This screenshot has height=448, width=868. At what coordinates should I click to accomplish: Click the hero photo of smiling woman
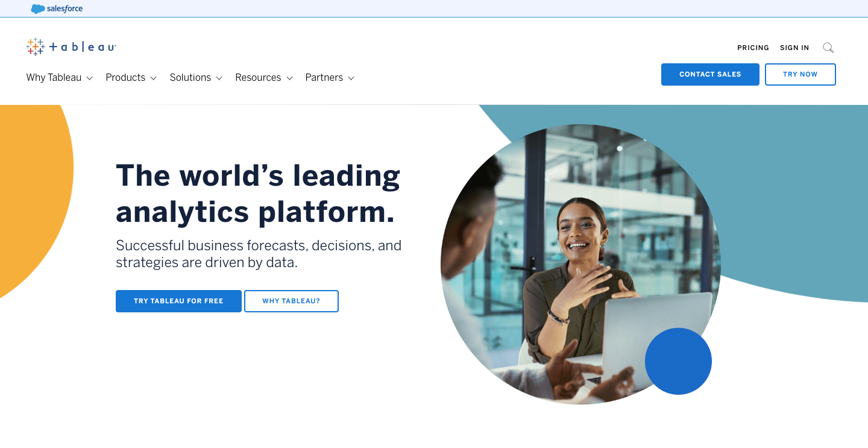(x=580, y=264)
